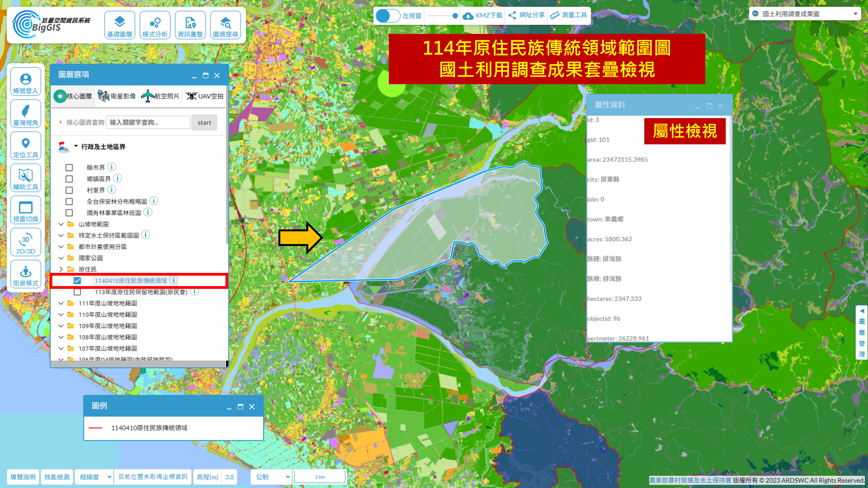Open the 基礎圖層 base layers tool
Viewport: 868px width, 488px height.
tap(120, 25)
